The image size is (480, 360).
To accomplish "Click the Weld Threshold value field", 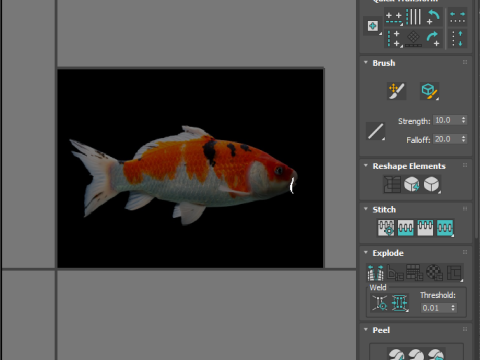I will [435, 308].
